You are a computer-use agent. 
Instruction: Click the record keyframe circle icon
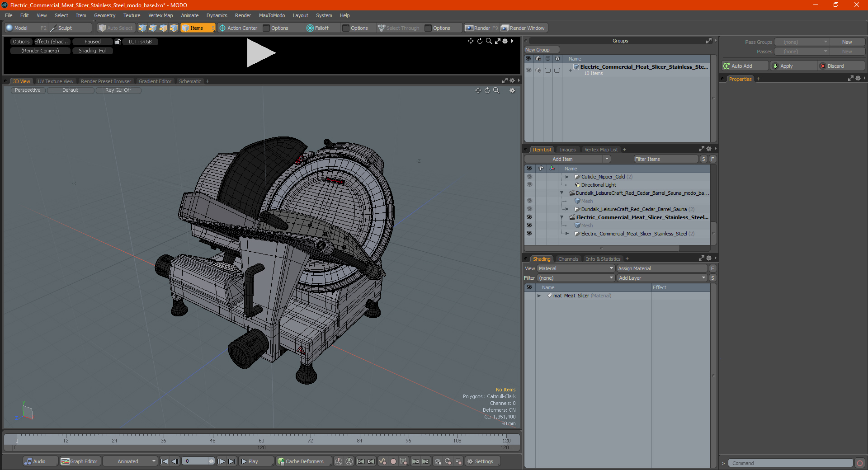tap(393, 461)
